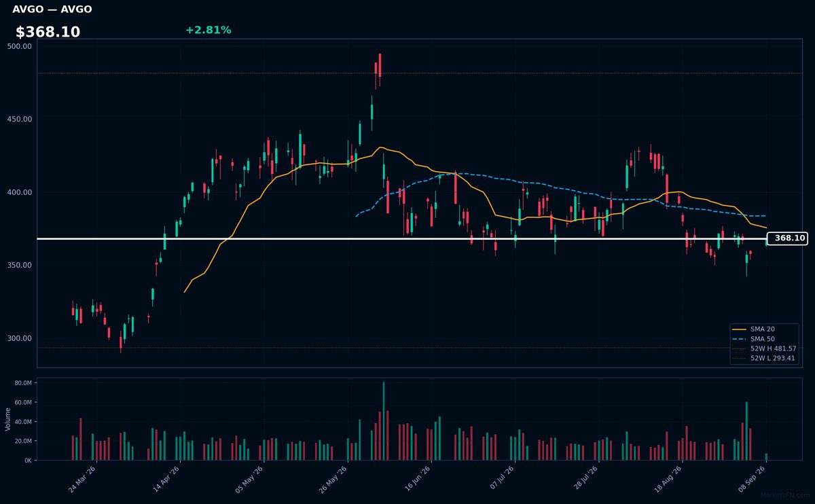Image resolution: width=815 pixels, height=504 pixels.
Task: Click the 26 May '26 date label
Action: tap(333, 479)
